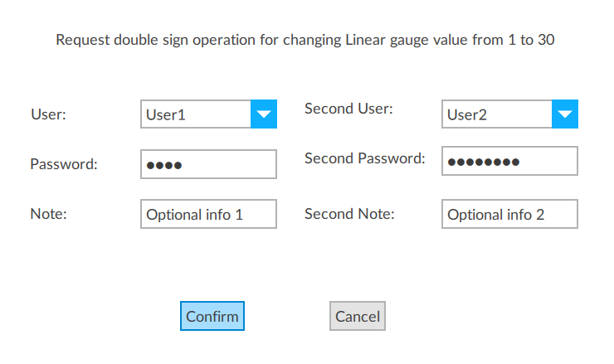Click the "Second Password:" label
Screen dimensions: 614x364
[364, 158]
